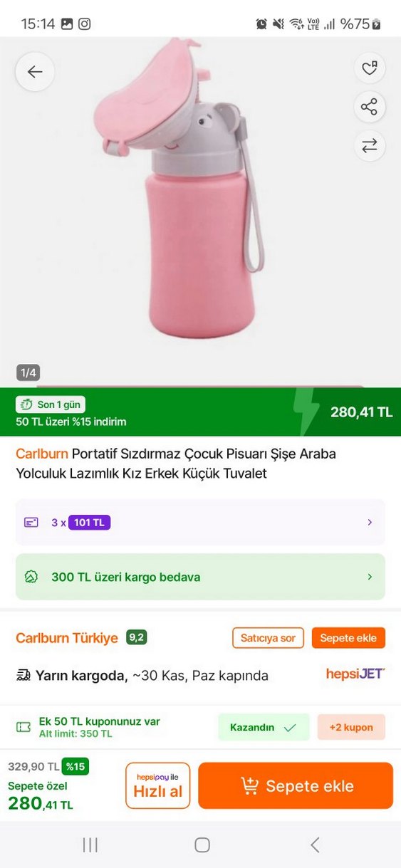Tap the small Sepete ekle seller button

click(x=348, y=638)
